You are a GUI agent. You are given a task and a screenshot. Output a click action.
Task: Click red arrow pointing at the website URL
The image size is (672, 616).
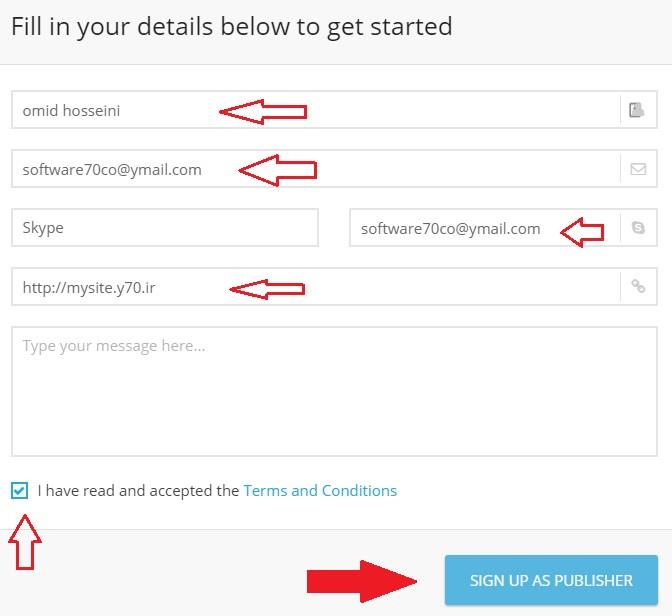267,289
